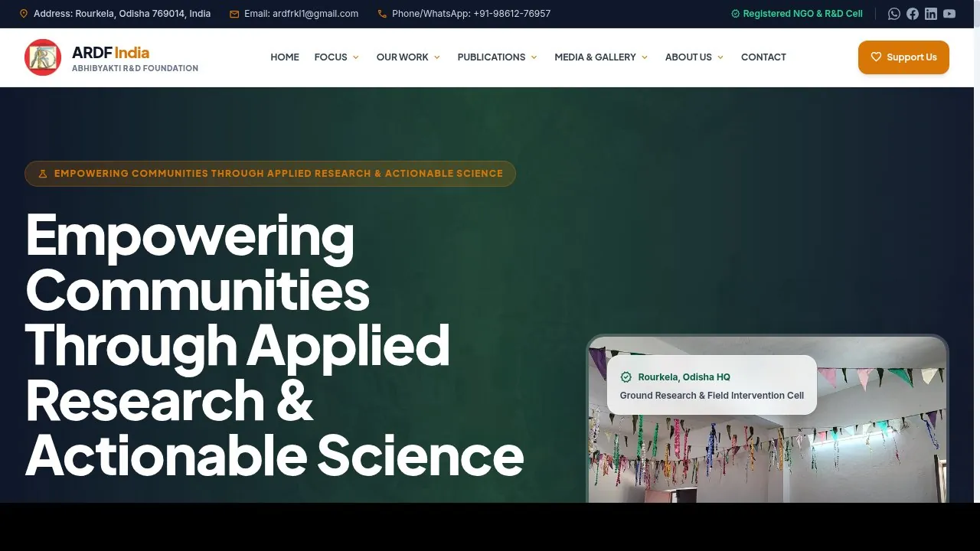Click the envelope icon beside Email
This screenshot has width=980, height=551.
coord(234,14)
